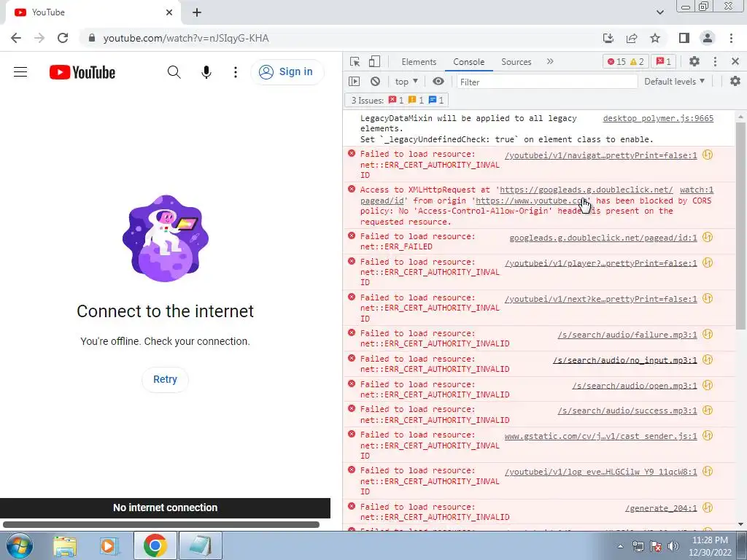Open the /generate_204:1 resource link
This screenshot has height=560, width=747.
pyautogui.click(x=661, y=508)
